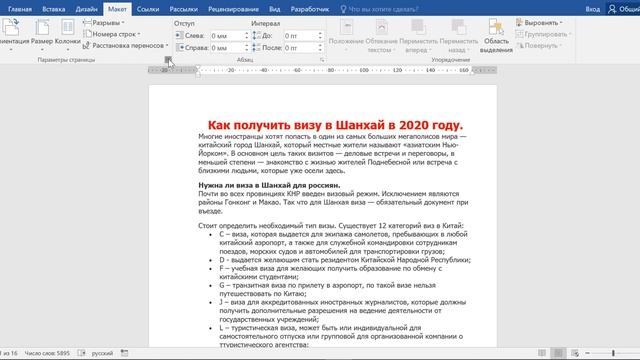Switch to the Ссылки tab

click(148, 9)
